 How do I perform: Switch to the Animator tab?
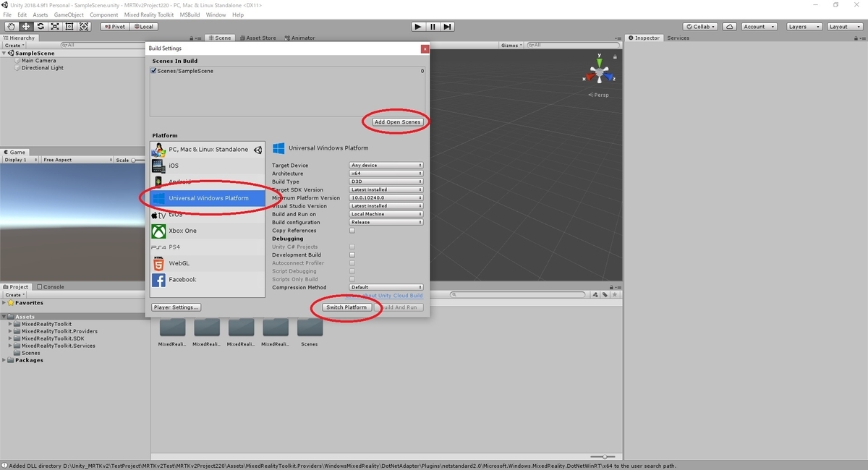[300, 38]
